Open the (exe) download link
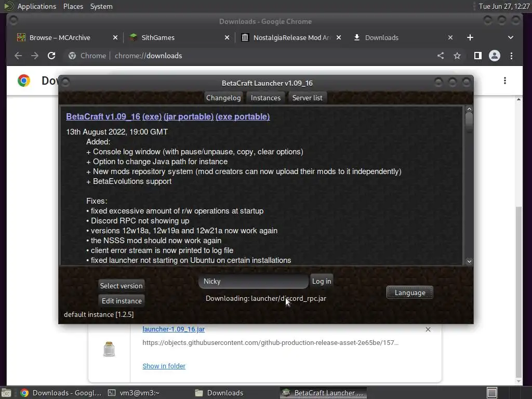Viewport: 532px width, 399px height. pyautogui.click(x=152, y=116)
